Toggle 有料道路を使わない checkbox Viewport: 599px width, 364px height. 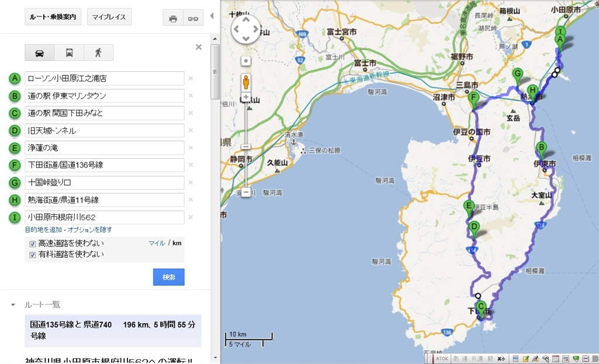(x=33, y=255)
